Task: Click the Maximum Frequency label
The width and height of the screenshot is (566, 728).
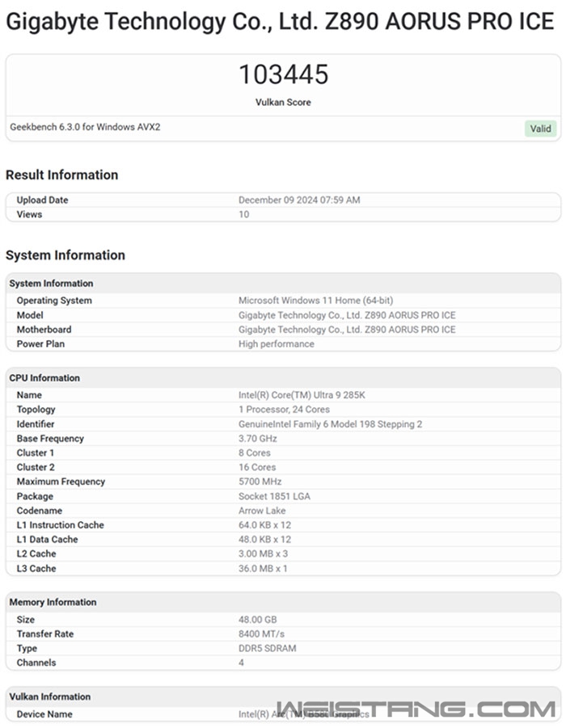Action: click(61, 482)
